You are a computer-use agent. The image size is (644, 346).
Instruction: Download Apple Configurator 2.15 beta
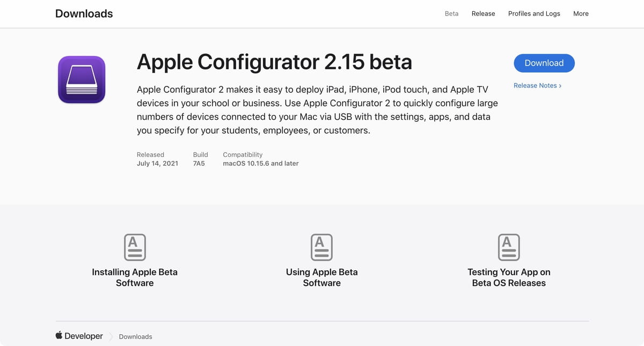544,63
